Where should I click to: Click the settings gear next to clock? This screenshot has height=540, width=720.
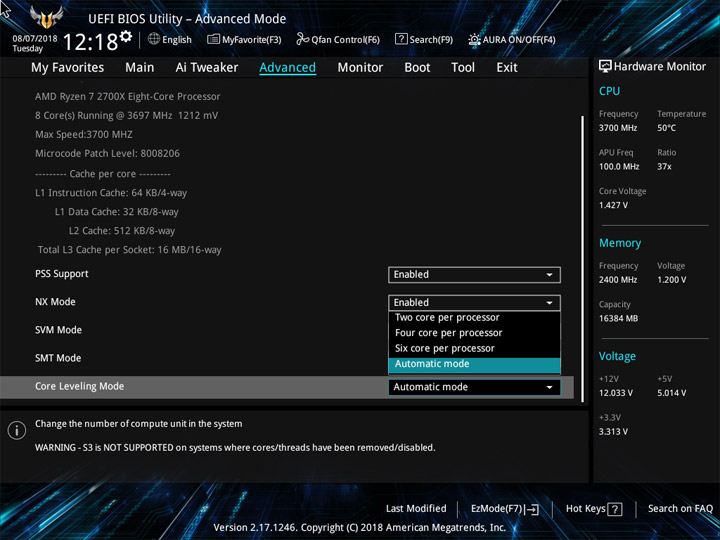pos(126,36)
